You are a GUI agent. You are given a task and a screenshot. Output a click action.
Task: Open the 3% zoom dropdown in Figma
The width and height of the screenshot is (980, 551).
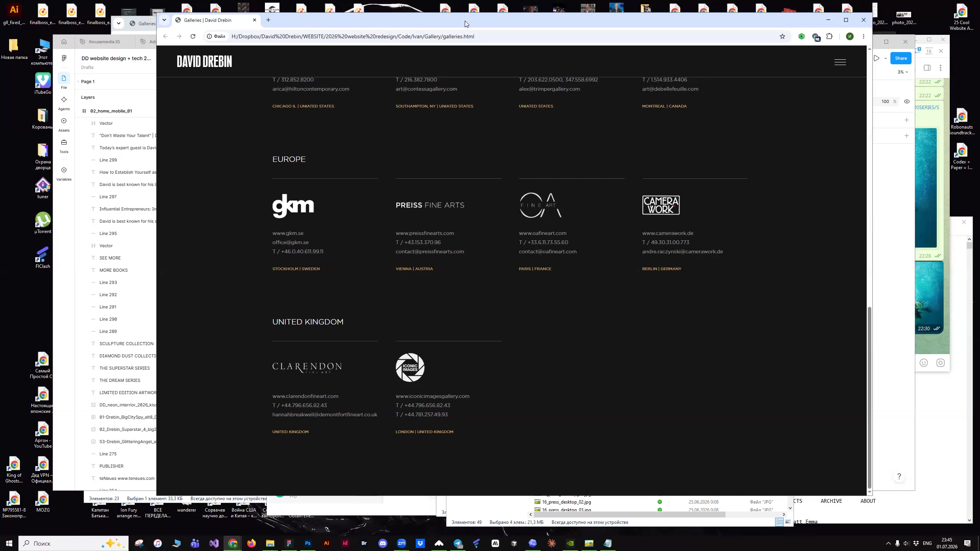(903, 72)
